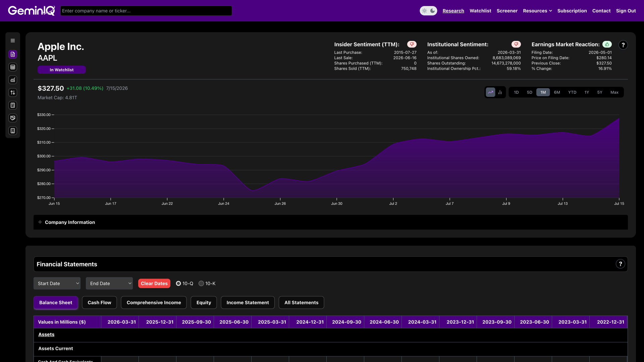Open the up-down arrows sidebar icon
Image resolution: width=644 pixels, height=362 pixels.
pyautogui.click(x=13, y=93)
